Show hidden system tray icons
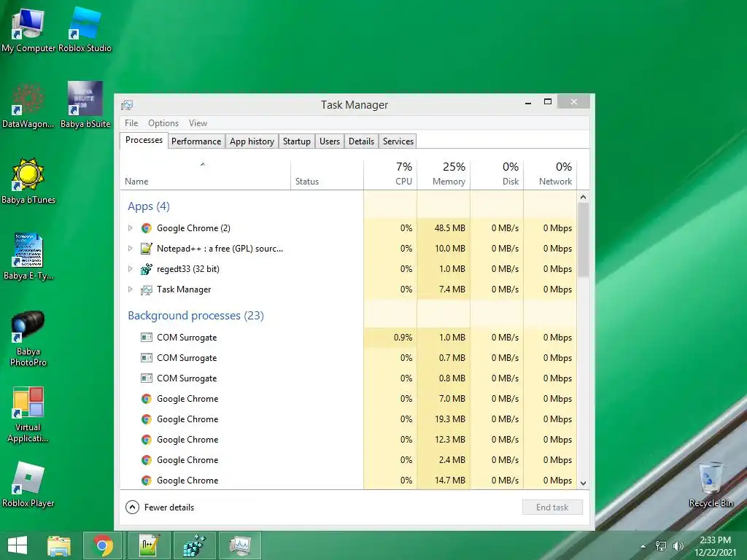 [643, 546]
